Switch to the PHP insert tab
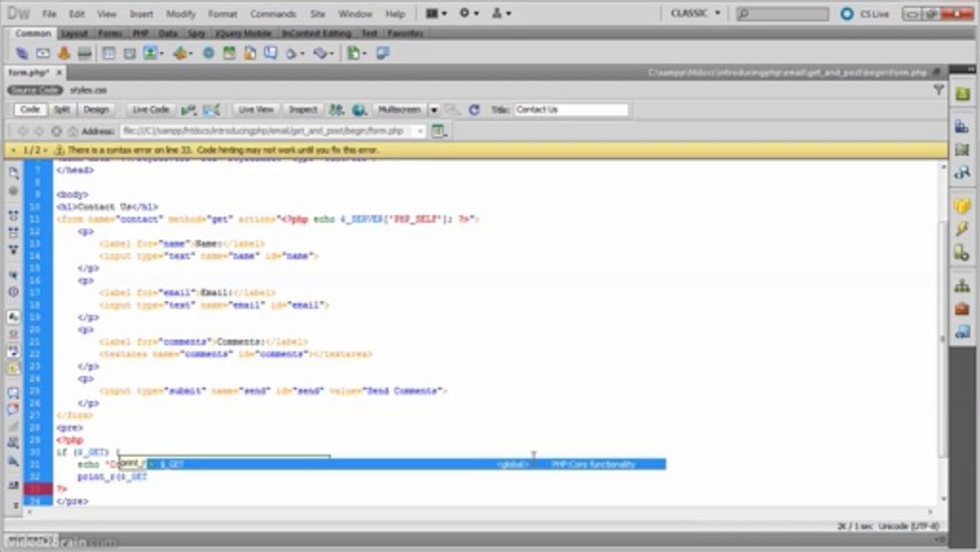This screenshot has width=980, height=552. (x=140, y=34)
